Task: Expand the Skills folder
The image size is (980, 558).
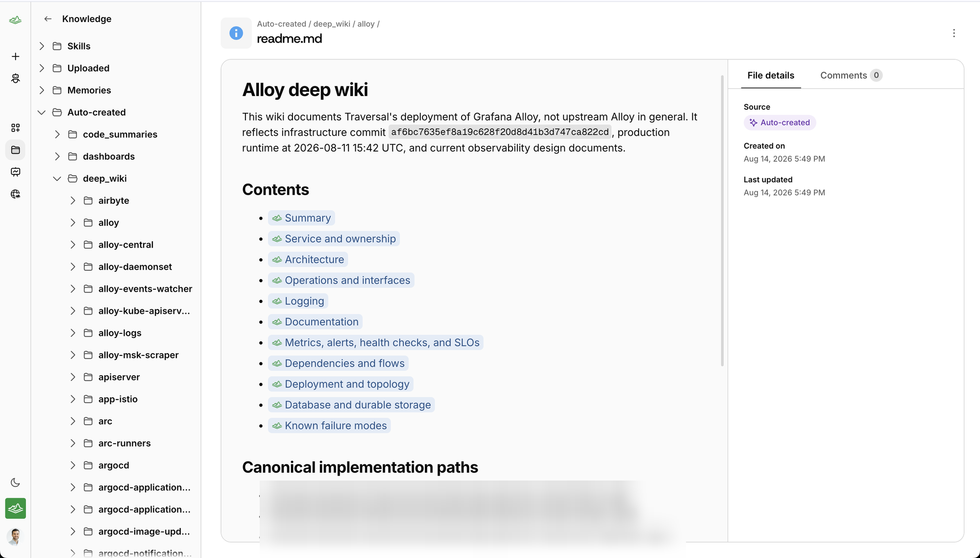Action: tap(42, 46)
